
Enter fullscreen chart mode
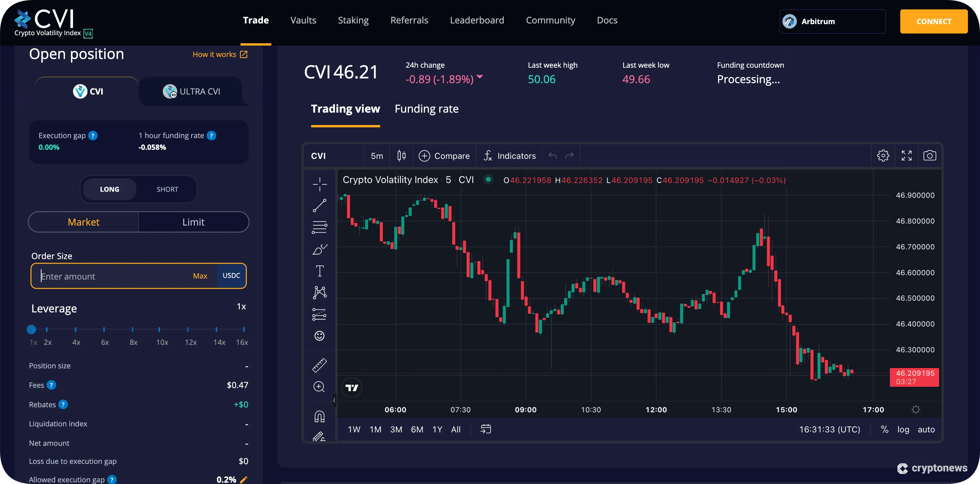907,156
